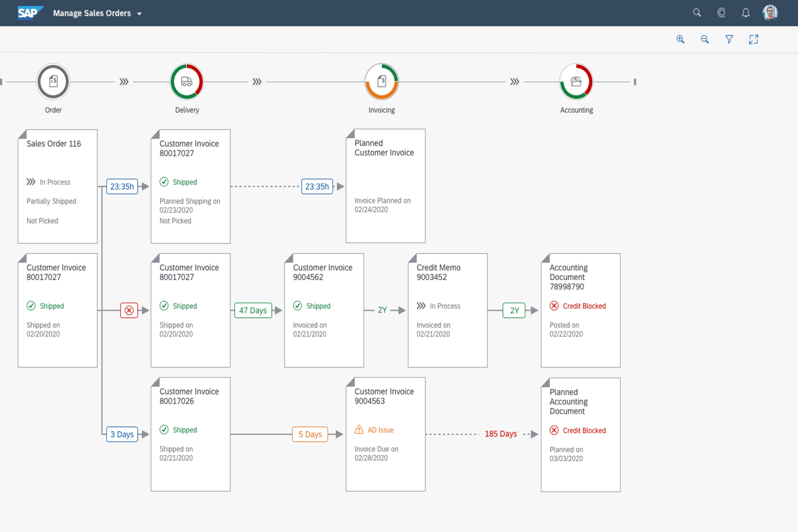Expand the Manage Sales Orders dropdown
This screenshot has height=532, width=798.
[139, 14]
